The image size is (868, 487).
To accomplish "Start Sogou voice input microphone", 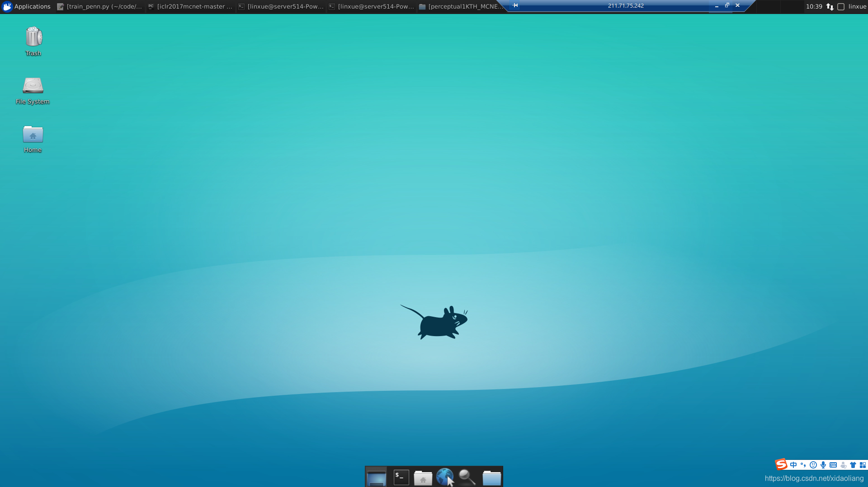I will click(x=823, y=465).
